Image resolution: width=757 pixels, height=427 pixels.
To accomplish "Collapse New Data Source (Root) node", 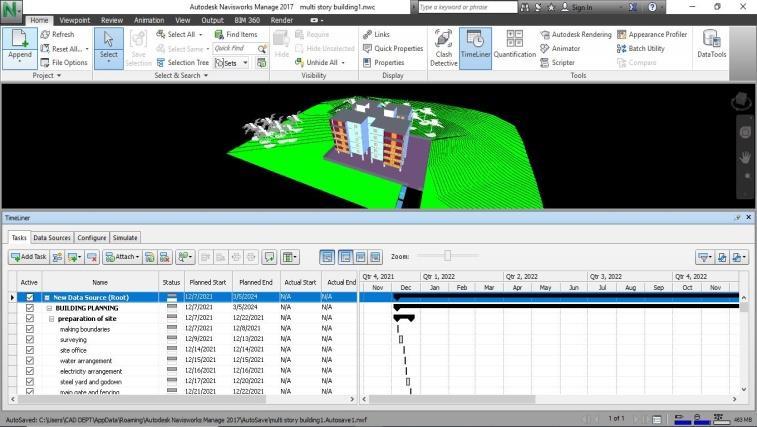I will point(47,298).
